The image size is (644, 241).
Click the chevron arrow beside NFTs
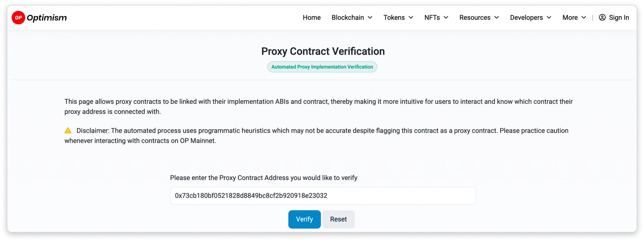click(446, 17)
